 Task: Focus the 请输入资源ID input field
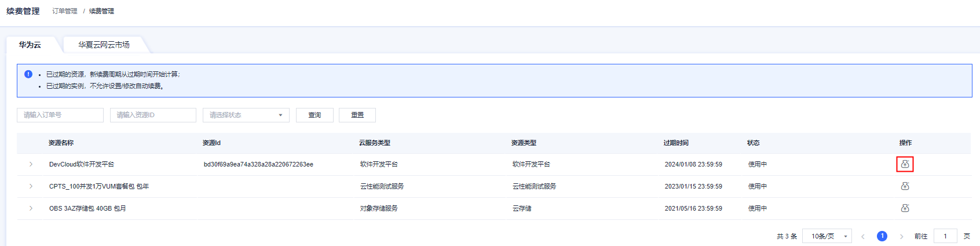[x=153, y=115]
